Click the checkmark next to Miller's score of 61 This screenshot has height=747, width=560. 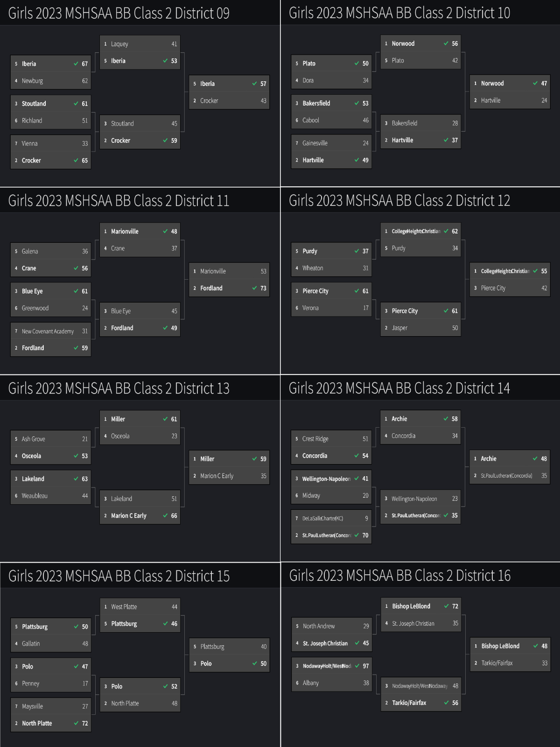[165, 419]
